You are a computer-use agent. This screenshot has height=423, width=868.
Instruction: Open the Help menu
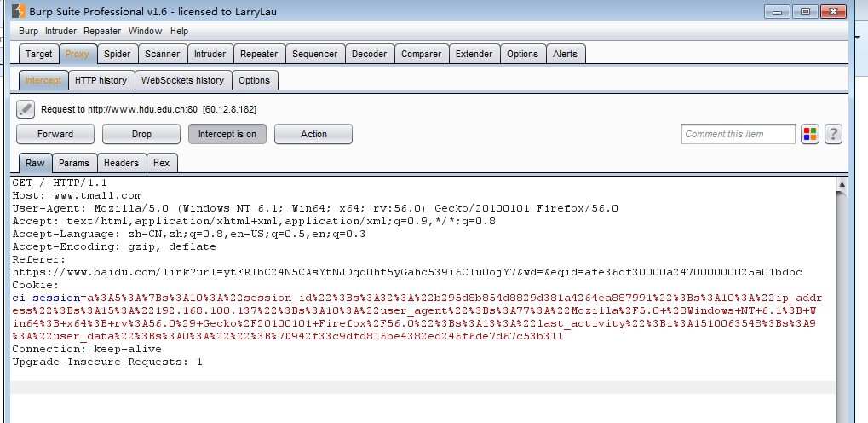click(x=180, y=31)
